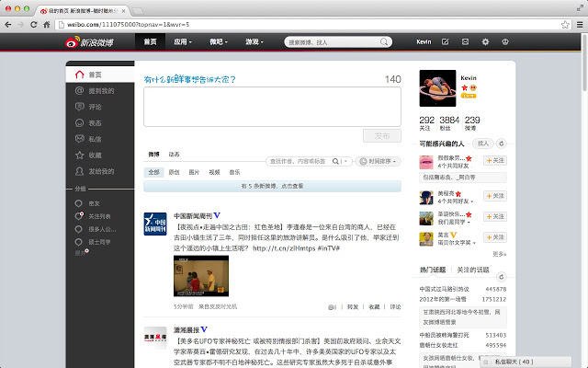Click the 找人 find people button

coord(483,144)
